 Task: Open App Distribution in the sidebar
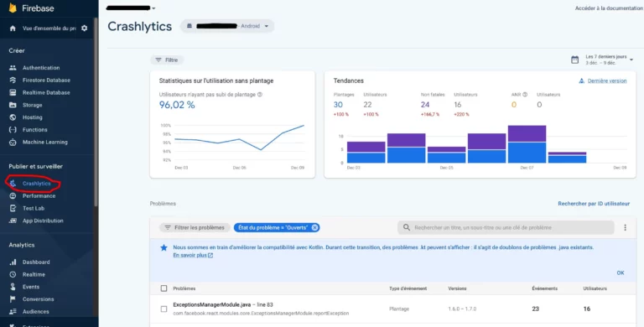(x=43, y=221)
